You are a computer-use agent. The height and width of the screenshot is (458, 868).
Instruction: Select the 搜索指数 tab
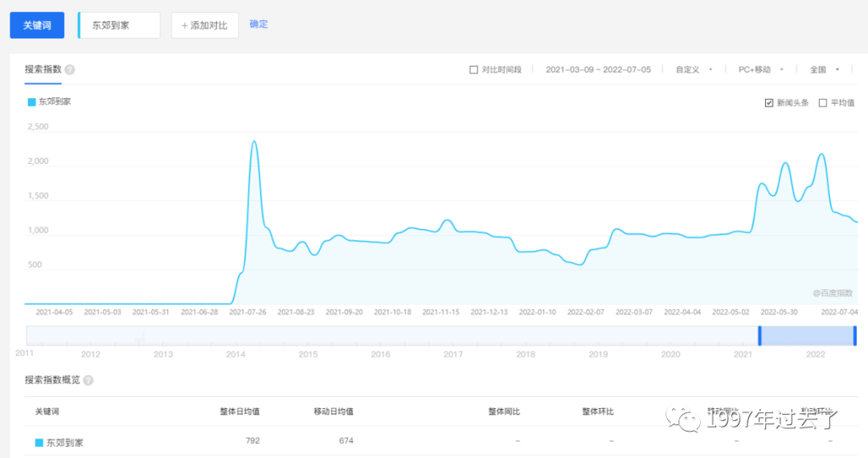click(x=43, y=69)
